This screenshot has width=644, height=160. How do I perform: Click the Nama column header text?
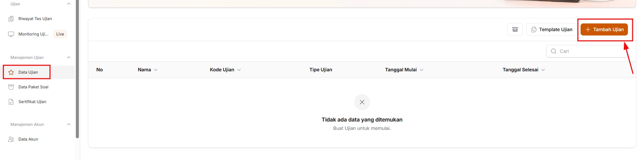[x=144, y=70]
